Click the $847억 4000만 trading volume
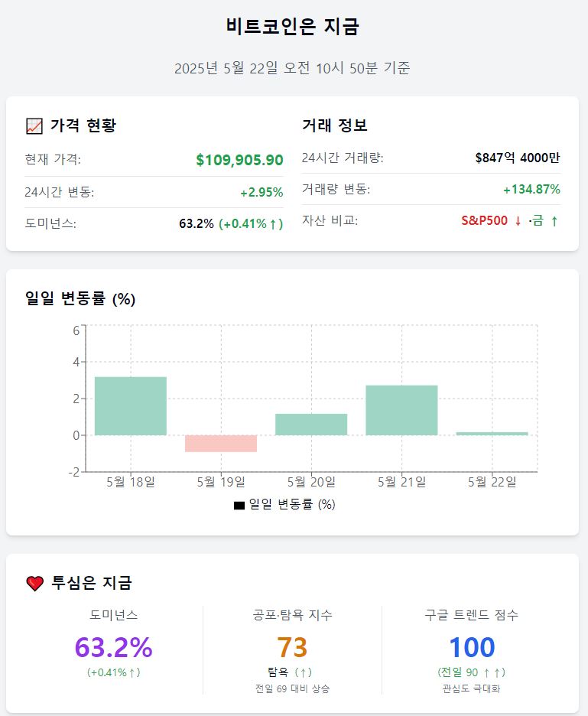 coord(517,158)
